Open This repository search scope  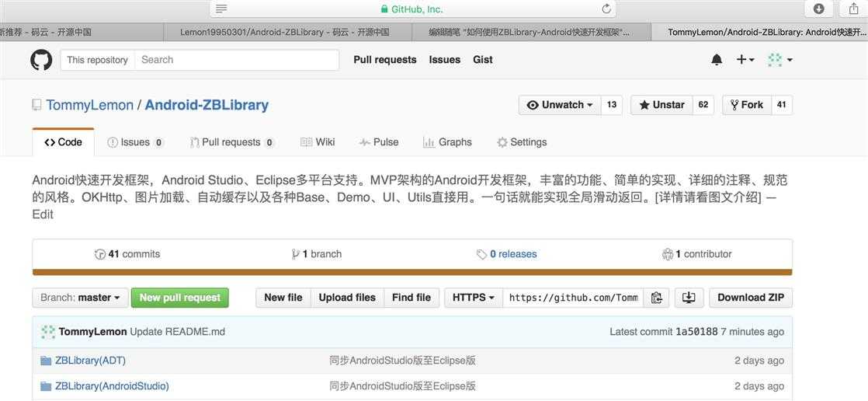(x=97, y=60)
